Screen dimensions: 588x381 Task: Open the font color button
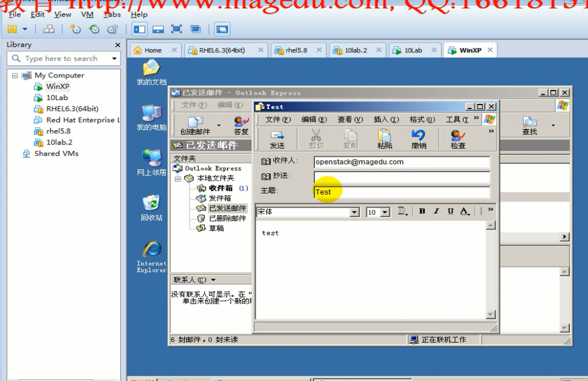[465, 211]
